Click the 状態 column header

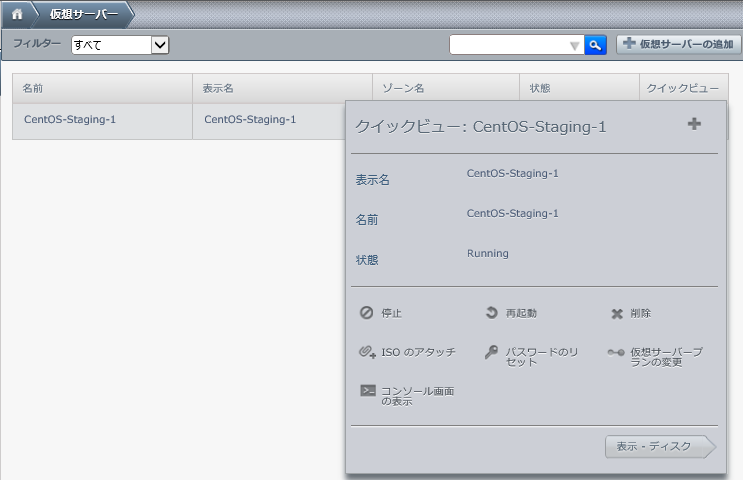[579, 88]
